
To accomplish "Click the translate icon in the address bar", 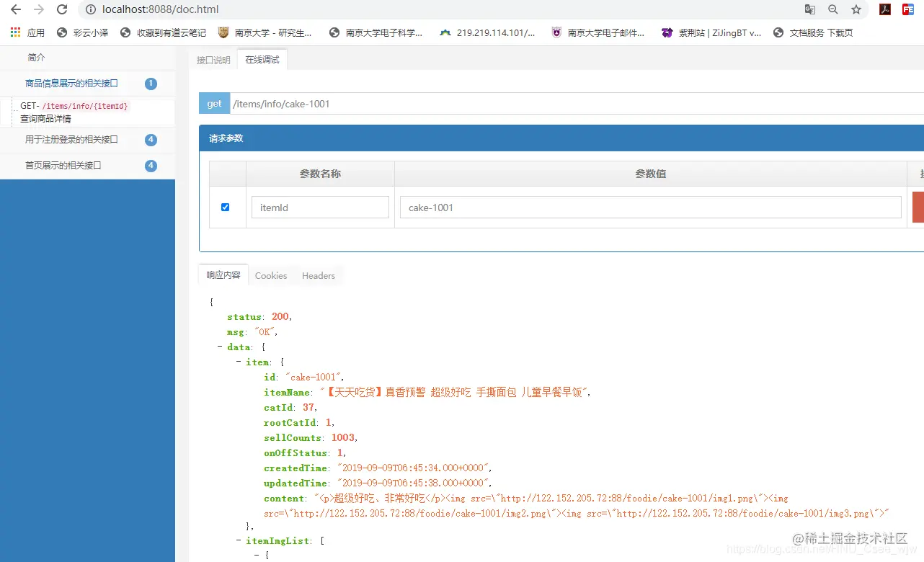I will click(809, 9).
